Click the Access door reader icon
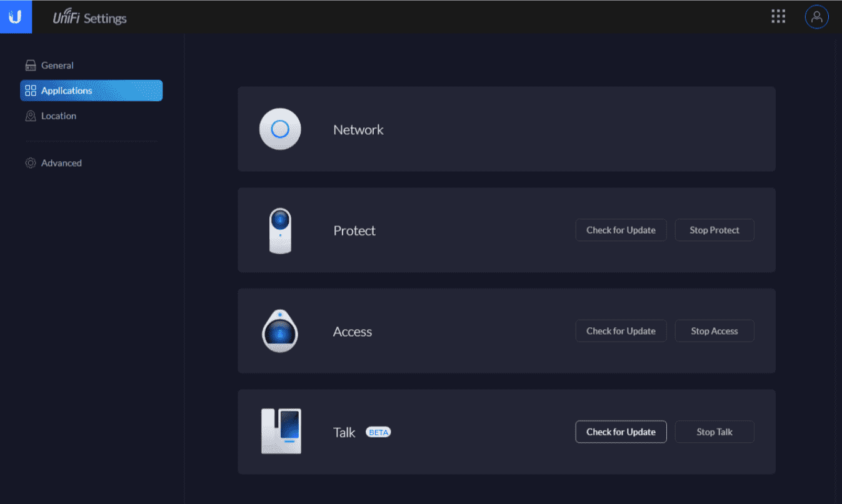The width and height of the screenshot is (842, 504). [280, 332]
